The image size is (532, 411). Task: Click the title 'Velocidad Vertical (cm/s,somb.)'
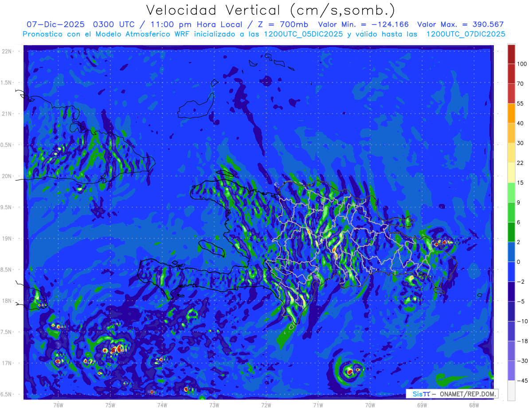pos(271,10)
